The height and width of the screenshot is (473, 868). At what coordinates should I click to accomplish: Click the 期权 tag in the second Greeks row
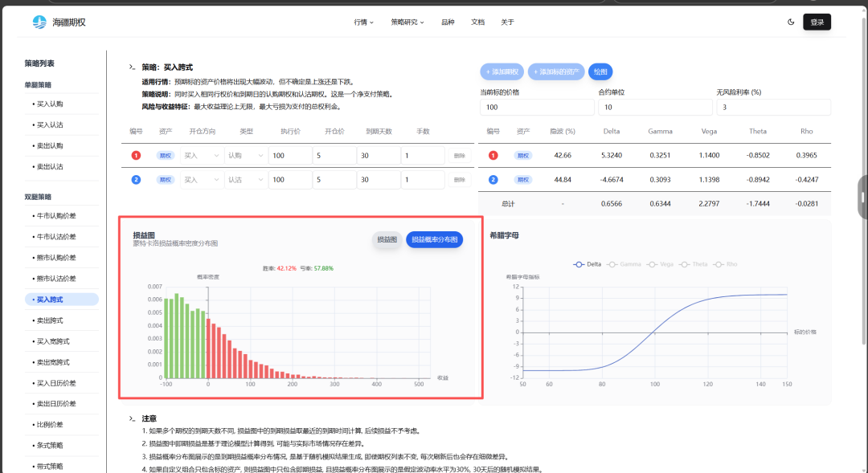click(x=523, y=180)
